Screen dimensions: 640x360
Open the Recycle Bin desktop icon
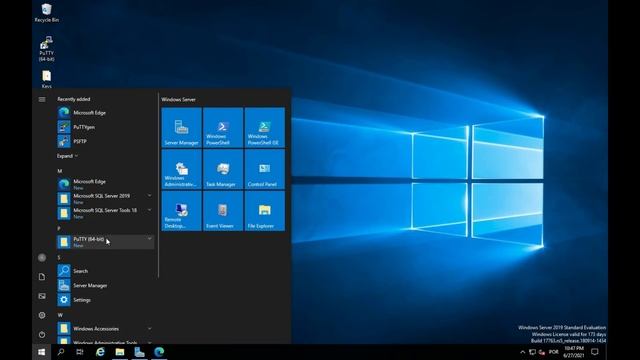tap(47, 13)
